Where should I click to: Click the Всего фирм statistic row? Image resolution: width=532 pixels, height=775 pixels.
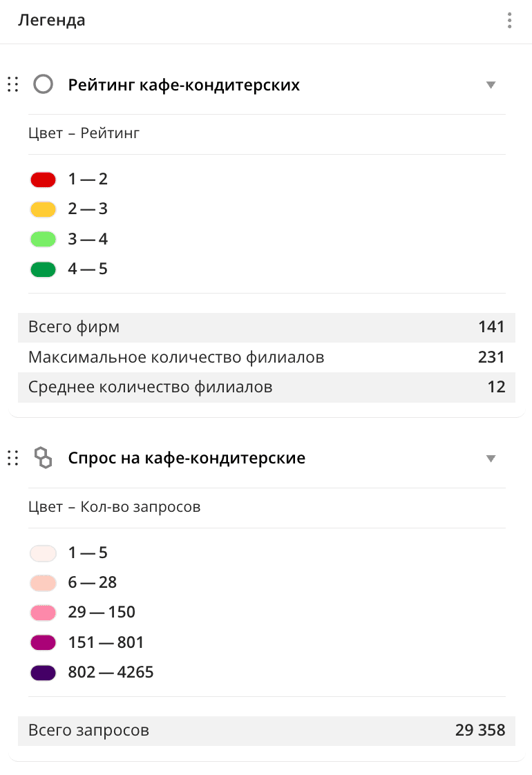[266, 327]
